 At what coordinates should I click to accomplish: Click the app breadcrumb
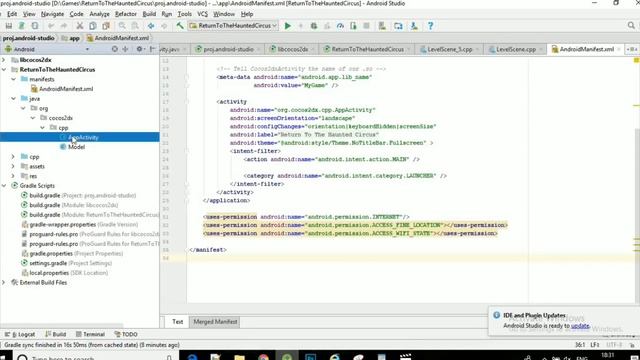(71, 38)
